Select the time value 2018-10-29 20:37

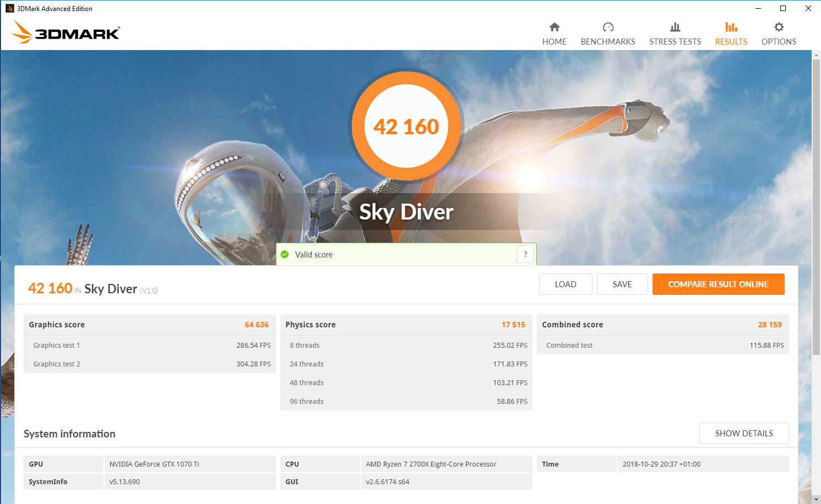point(661,464)
